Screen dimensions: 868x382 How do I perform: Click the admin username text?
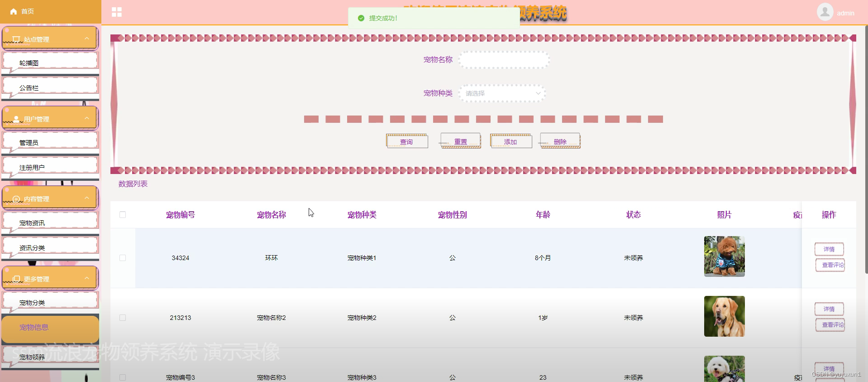coord(845,13)
